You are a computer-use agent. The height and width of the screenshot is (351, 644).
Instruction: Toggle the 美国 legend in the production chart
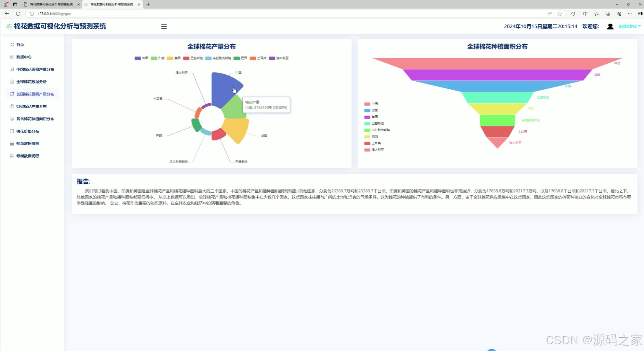pyautogui.click(x=170, y=58)
